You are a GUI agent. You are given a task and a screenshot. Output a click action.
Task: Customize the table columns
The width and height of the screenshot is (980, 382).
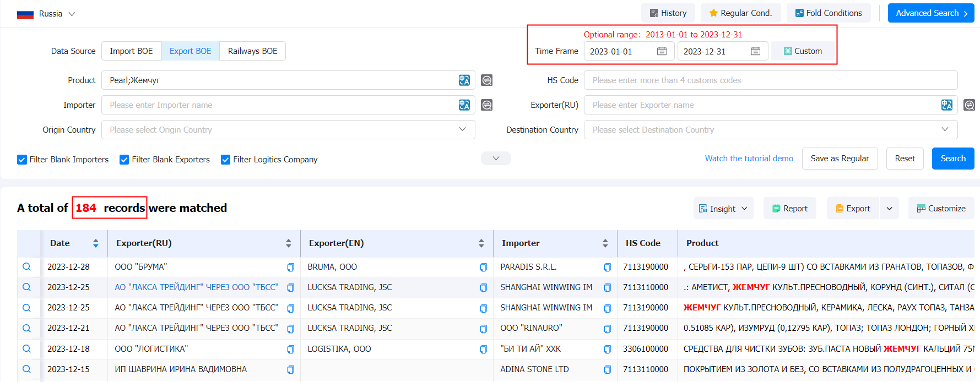pos(941,209)
